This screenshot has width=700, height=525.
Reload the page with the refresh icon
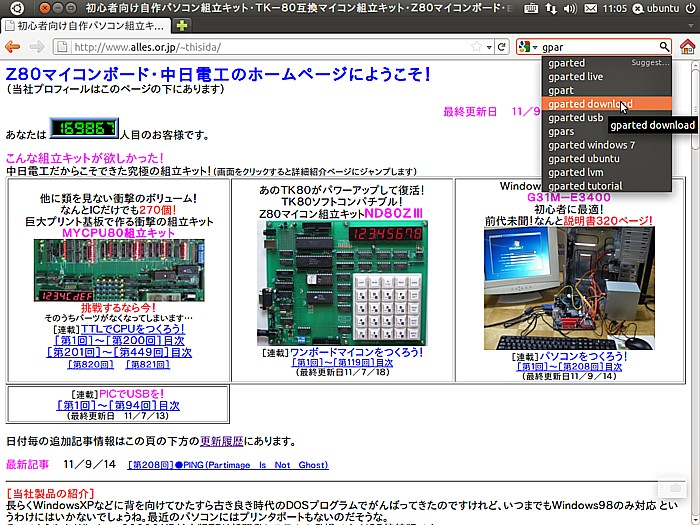[x=502, y=47]
